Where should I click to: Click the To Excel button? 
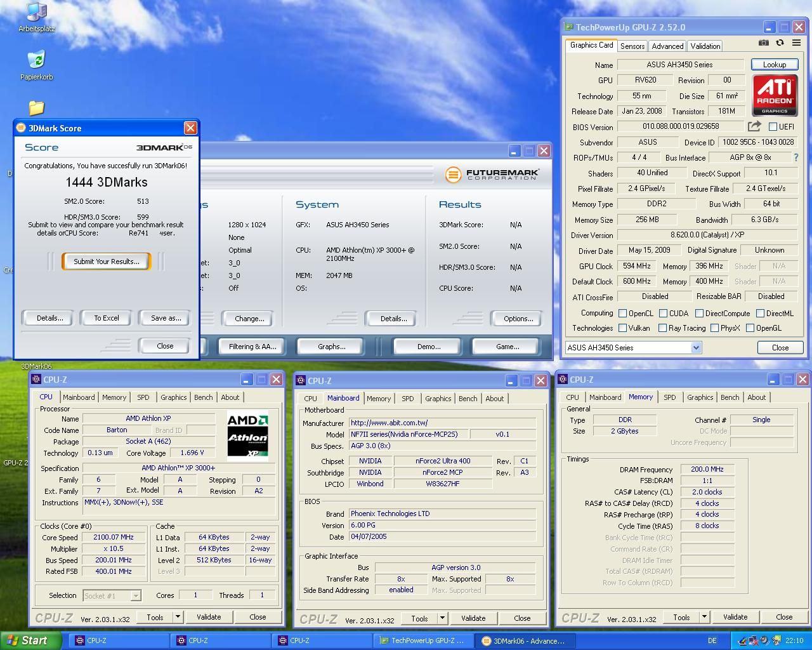tap(107, 318)
